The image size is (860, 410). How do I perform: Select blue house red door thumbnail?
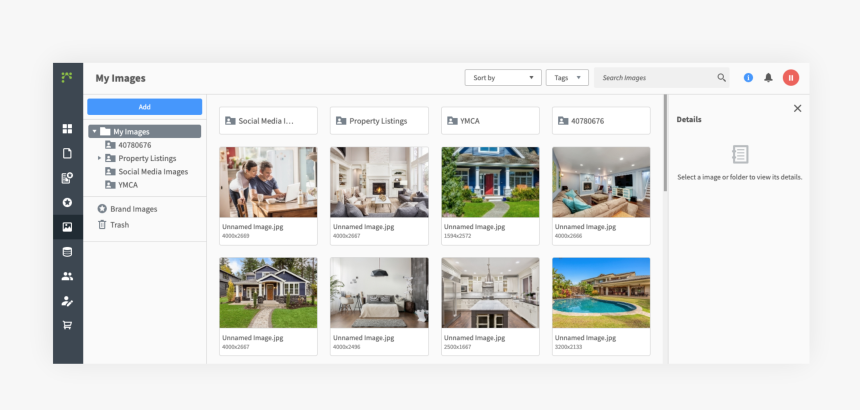(490, 182)
